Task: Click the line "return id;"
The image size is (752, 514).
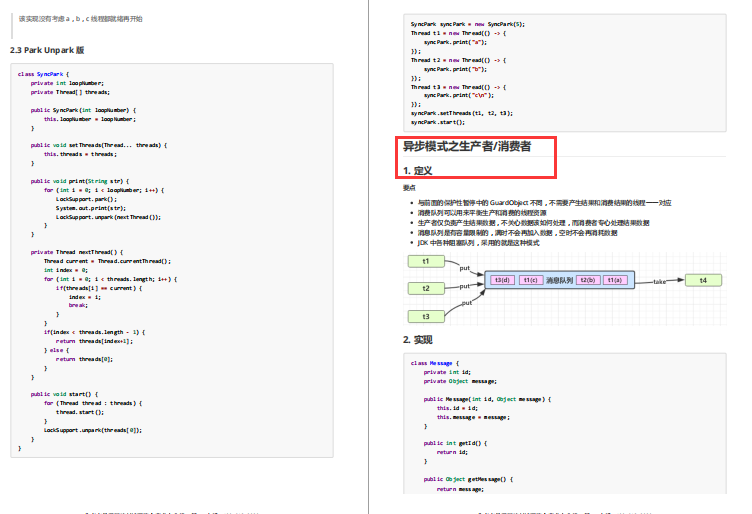Action: point(452,452)
